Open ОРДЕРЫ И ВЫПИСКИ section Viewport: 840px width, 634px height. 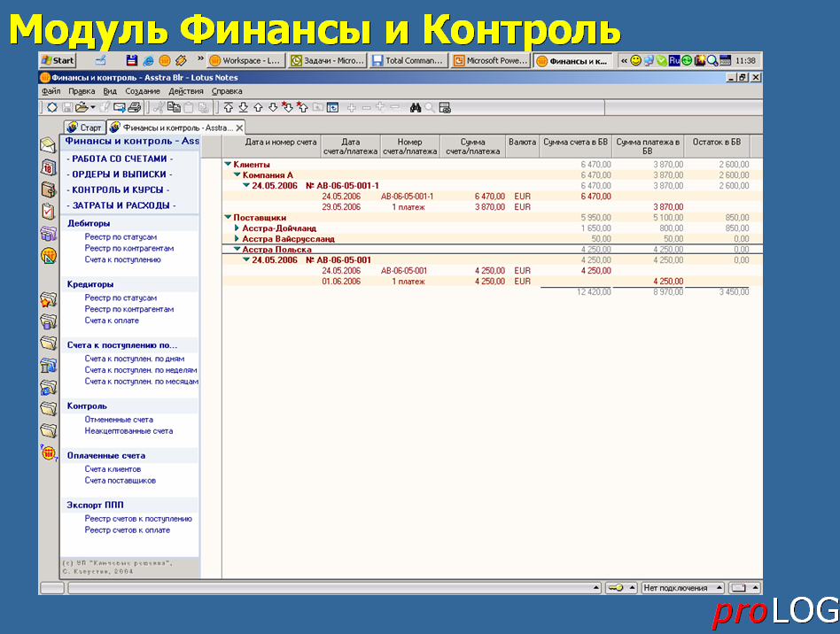pyautogui.click(x=119, y=174)
